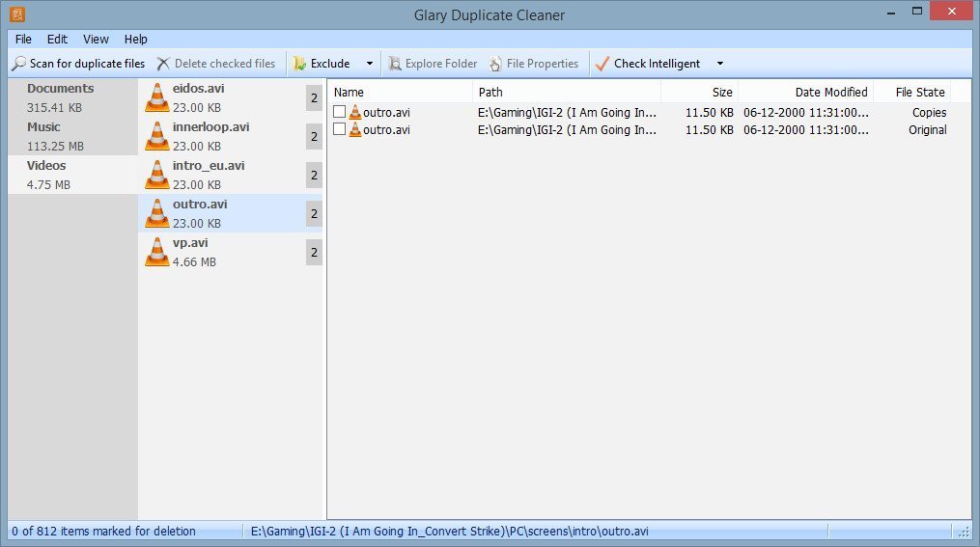Select the innerloop.avi duplicate group
This screenshot has height=547, width=980.
(x=230, y=136)
